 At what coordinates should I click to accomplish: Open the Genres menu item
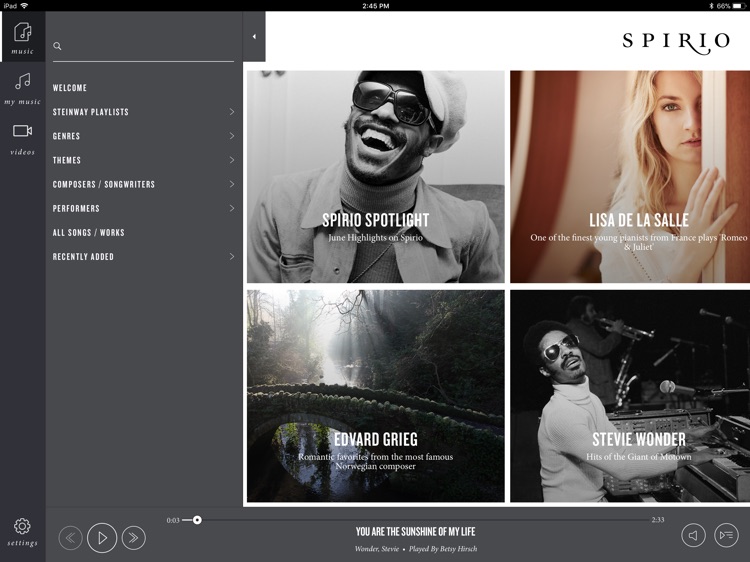pos(143,136)
